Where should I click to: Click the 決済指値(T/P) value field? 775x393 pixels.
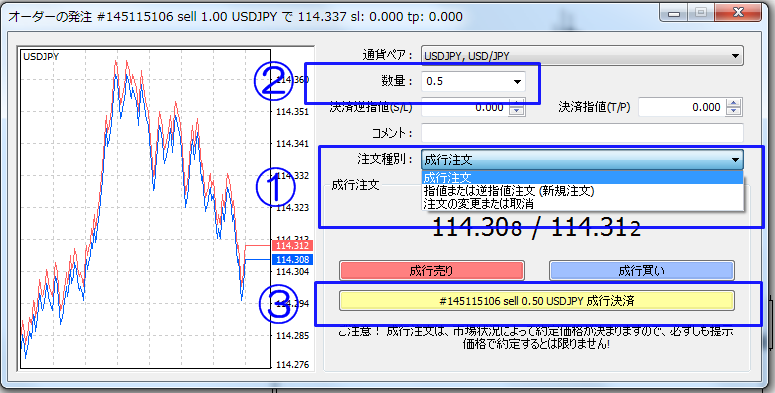point(682,107)
